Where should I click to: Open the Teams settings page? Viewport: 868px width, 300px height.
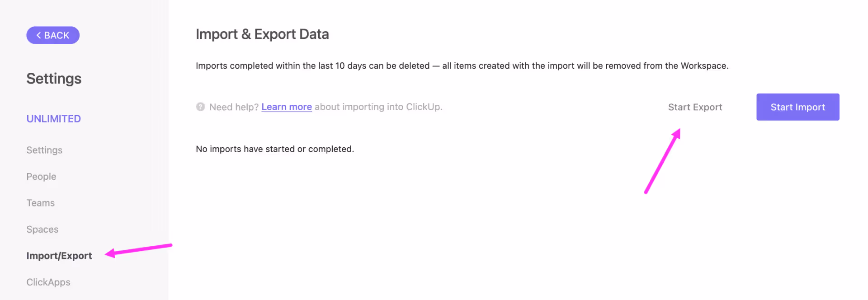click(x=40, y=202)
